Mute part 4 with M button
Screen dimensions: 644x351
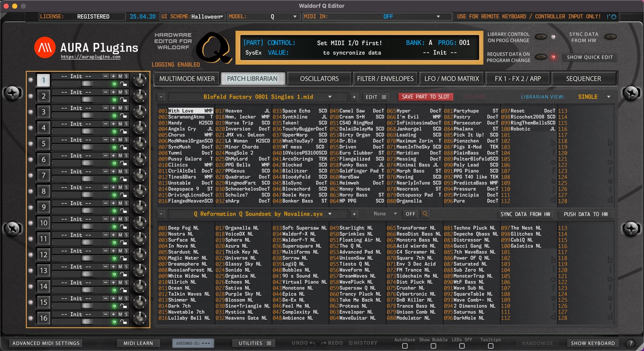pos(120,124)
